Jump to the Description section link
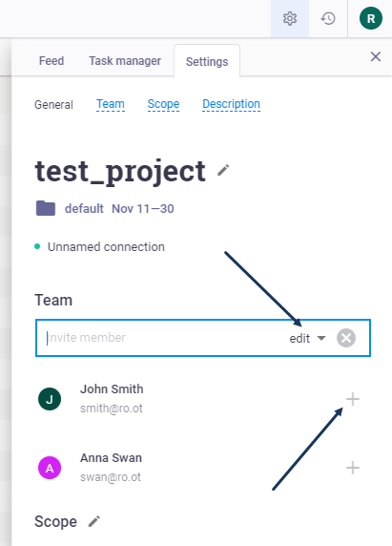392x546 pixels. pos(232,104)
